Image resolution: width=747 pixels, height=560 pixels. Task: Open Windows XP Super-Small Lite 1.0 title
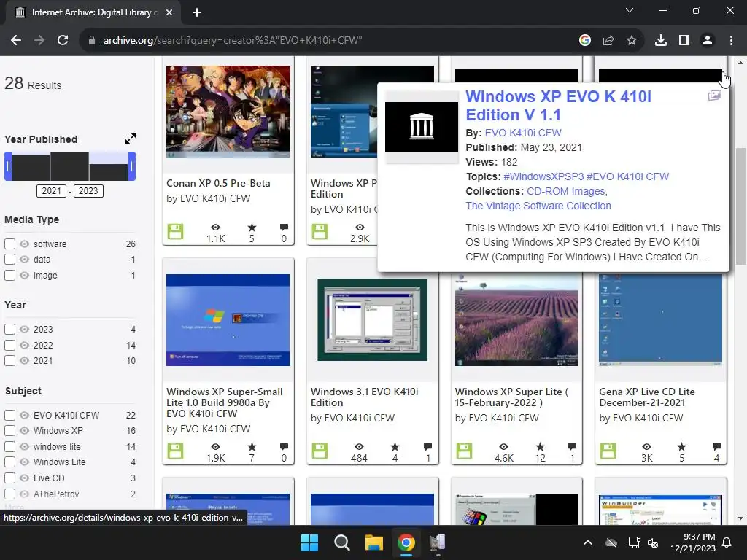click(x=225, y=402)
